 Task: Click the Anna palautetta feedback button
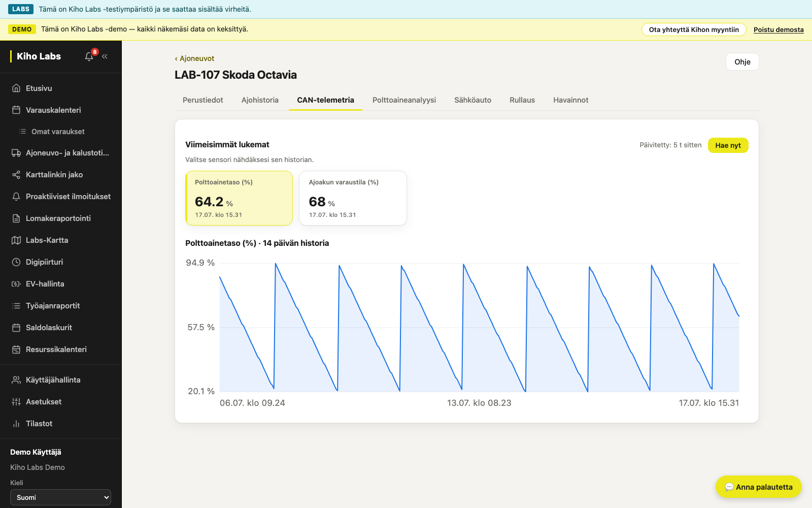(759, 487)
